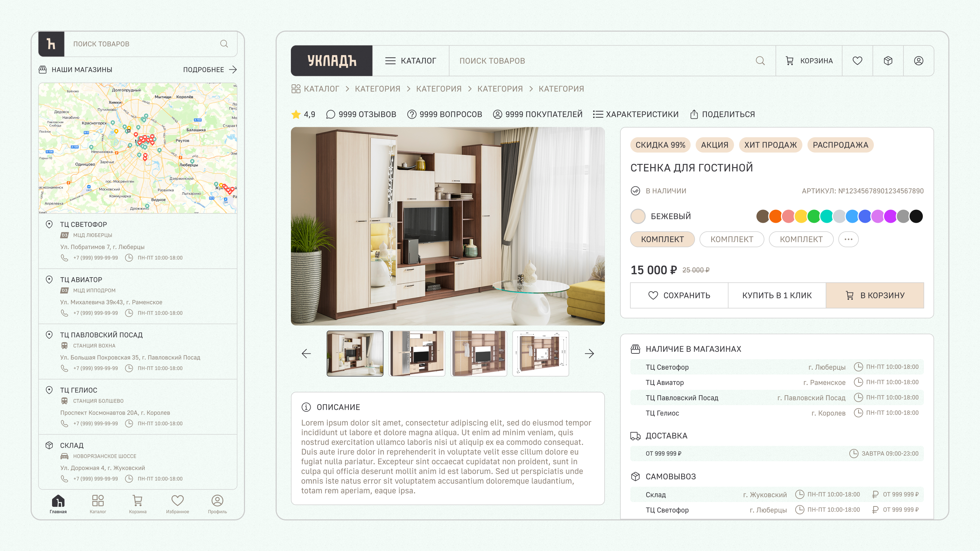The height and width of the screenshot is (551, 980).
Task: Select the first Комплект option chip
Action: pos(662,239)
